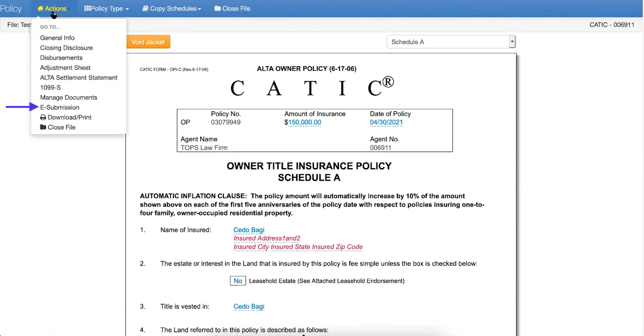Fill in Insured Address1and2 placeholder
Image resolution: width=644 pixels, height=336 pixels.
(267, 238)
